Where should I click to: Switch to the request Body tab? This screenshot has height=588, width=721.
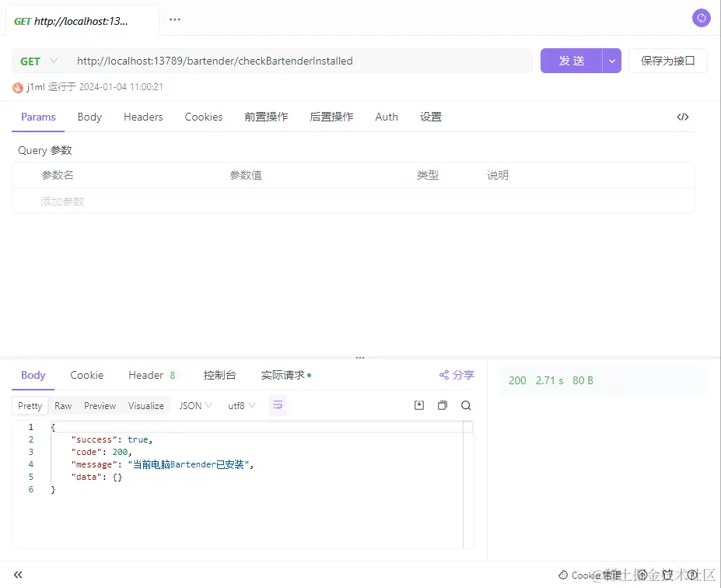[x=89, y=117]
